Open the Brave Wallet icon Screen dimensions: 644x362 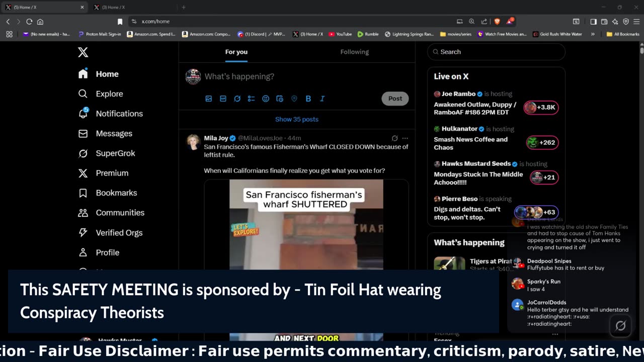click(604, 22)
